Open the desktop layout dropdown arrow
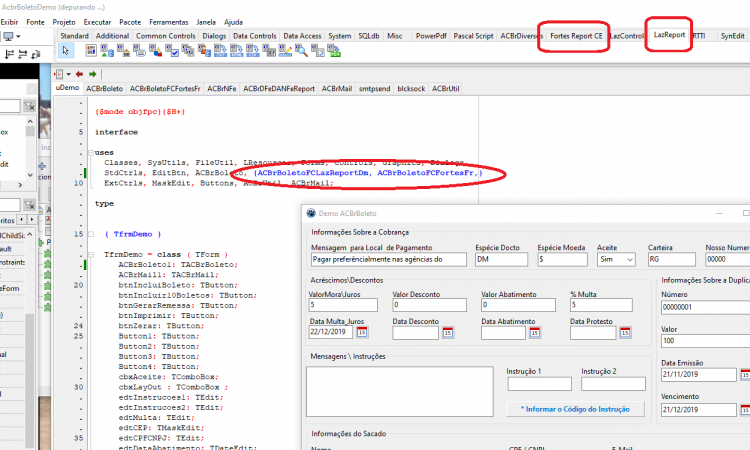The image size is (750, 450). [x=19, y=36]
